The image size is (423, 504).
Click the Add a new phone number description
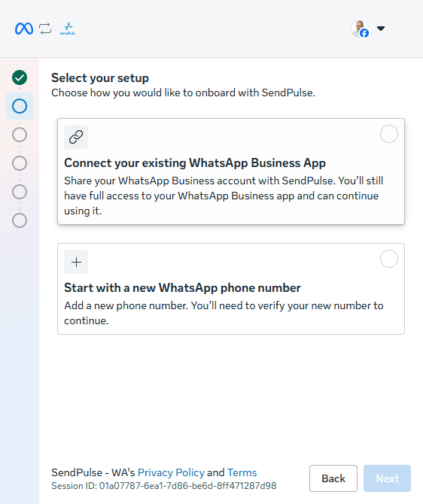point(224,313)
